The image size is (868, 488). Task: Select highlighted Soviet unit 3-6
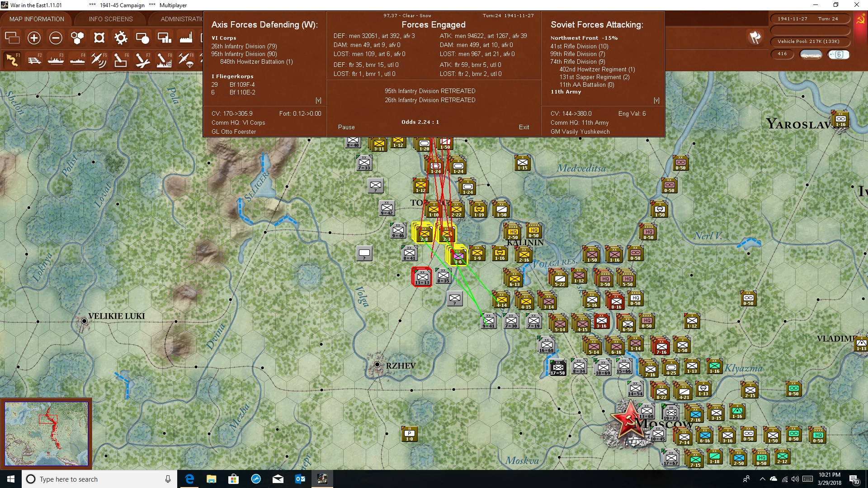[458, 256]
